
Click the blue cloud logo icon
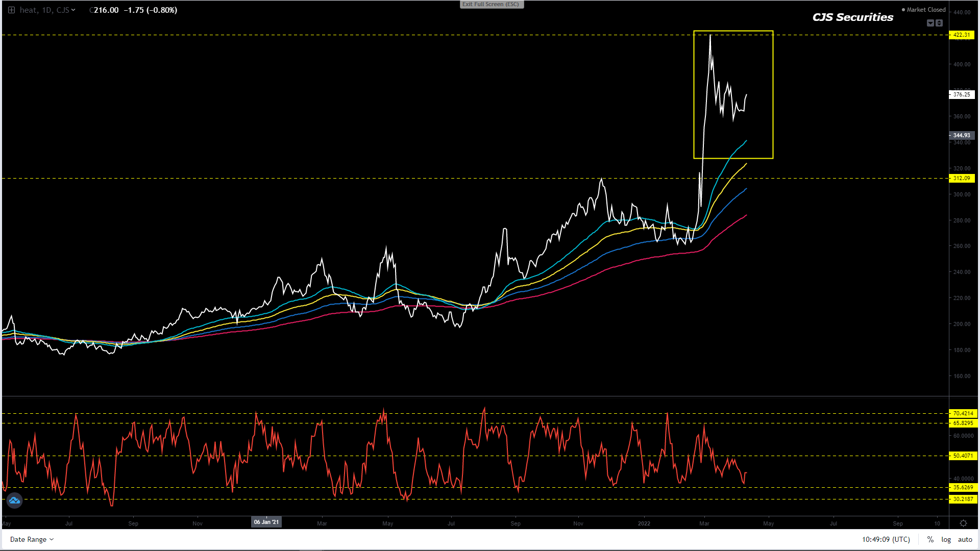click(14, 500)
